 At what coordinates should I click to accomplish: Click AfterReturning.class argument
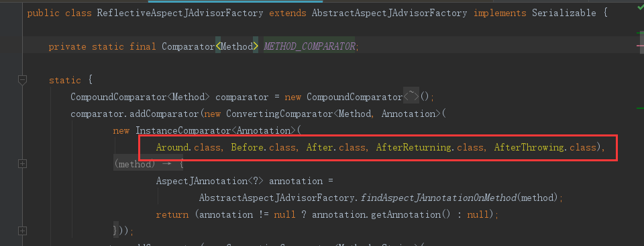429,147
